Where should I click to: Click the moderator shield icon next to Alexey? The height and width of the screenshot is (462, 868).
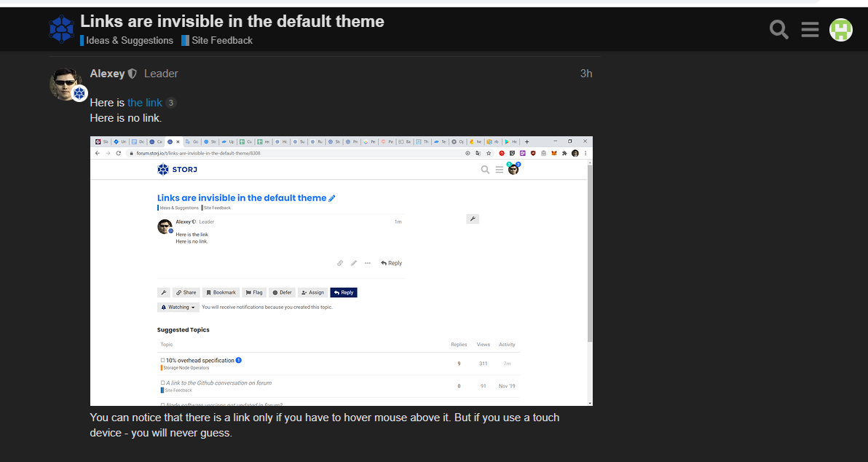(133, 74)
